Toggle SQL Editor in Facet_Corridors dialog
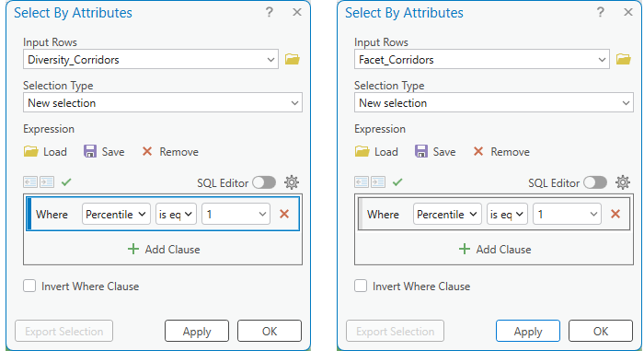The height and width of the screenshot is (351, 644). pyautogui.click(x=595, y=182)
